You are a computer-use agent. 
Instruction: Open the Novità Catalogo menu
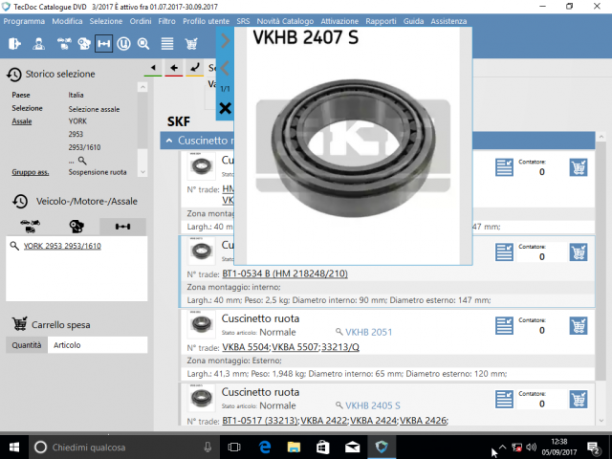[285, 21]
